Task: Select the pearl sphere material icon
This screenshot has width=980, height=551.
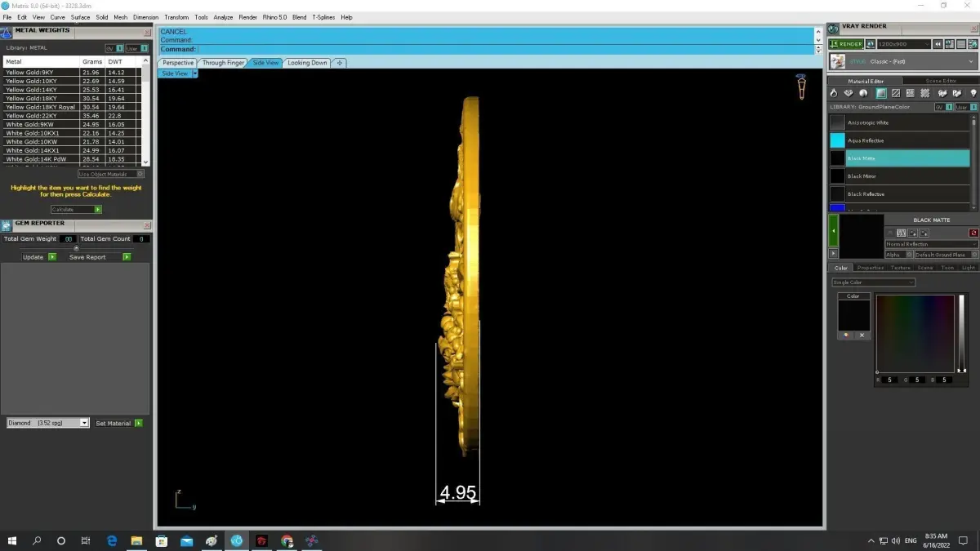Action: pyautogui.click(x=864, y=93)
